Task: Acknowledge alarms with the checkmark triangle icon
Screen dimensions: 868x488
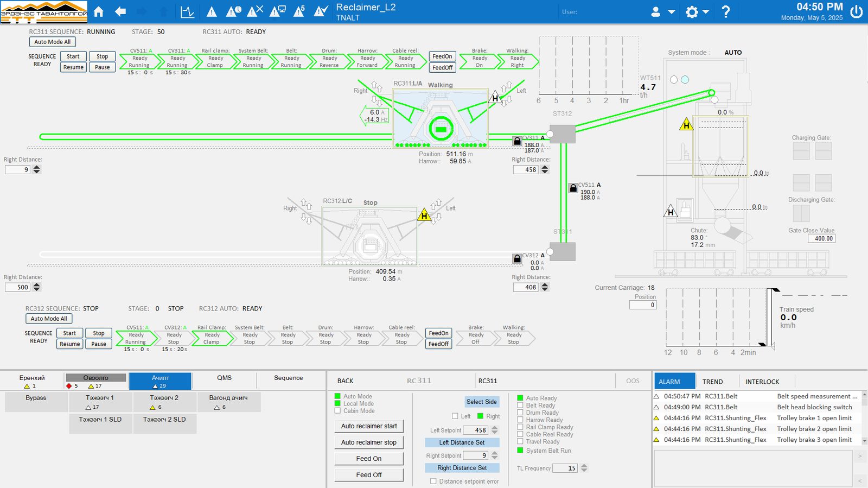Action: (321, 11)
